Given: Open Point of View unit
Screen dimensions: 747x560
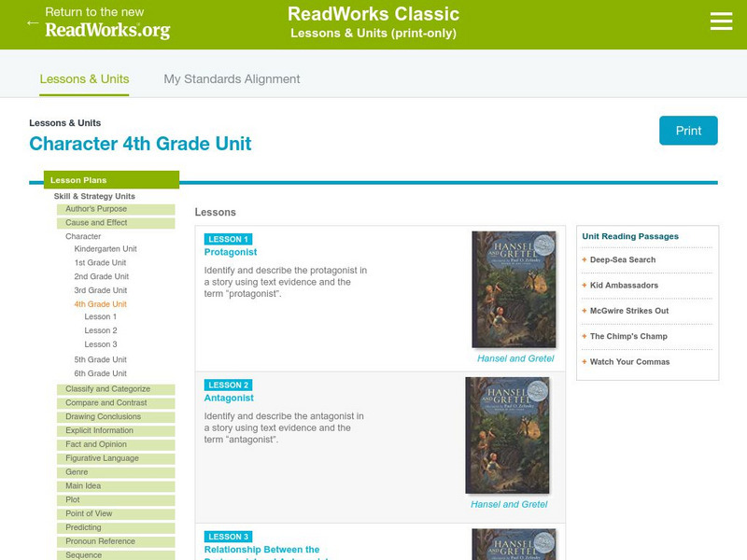Looking at the screenshot, I should click(116, 513).
